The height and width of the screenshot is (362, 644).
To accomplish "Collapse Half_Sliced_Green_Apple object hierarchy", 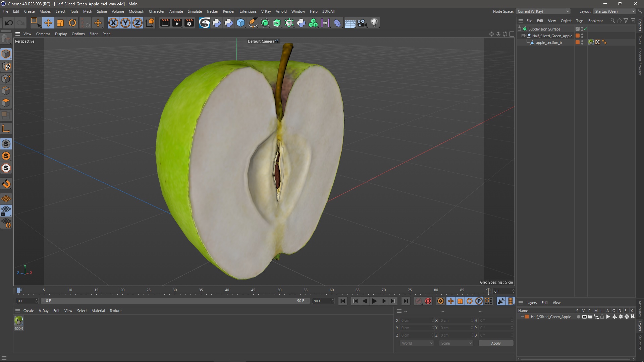I will (523, 36).
